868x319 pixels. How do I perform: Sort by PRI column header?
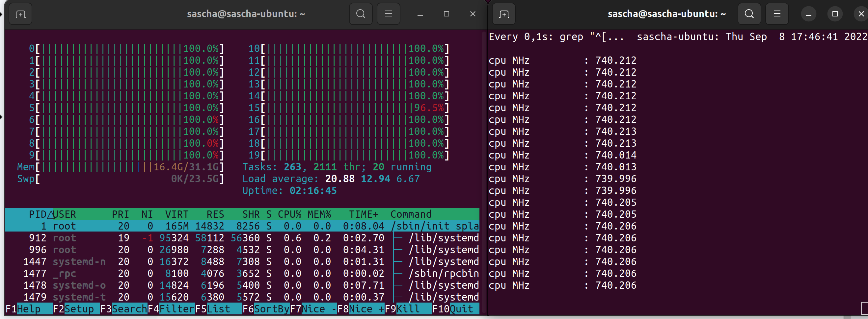(120, 214)
